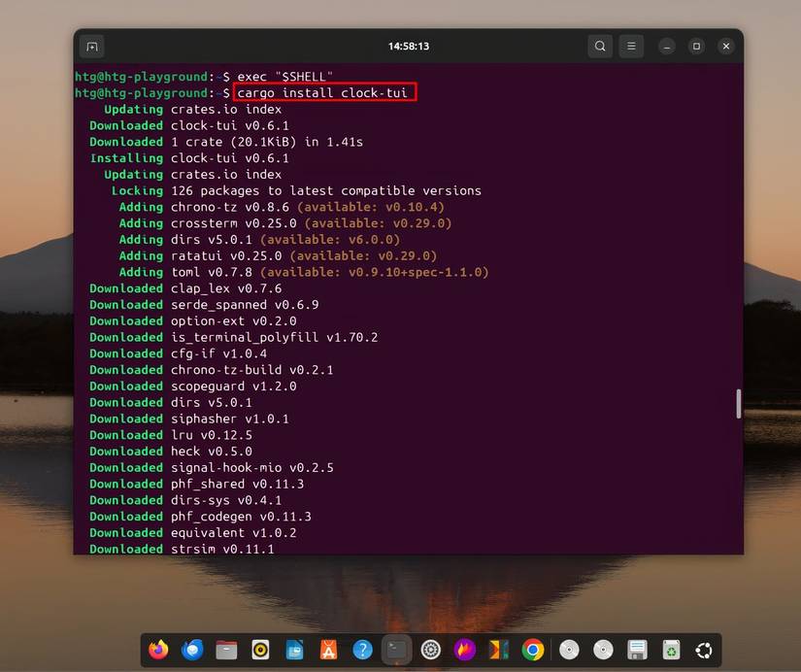Click the cargo install clock-tui command
This screenshot has height=672, width=801.
pos(322,93)
